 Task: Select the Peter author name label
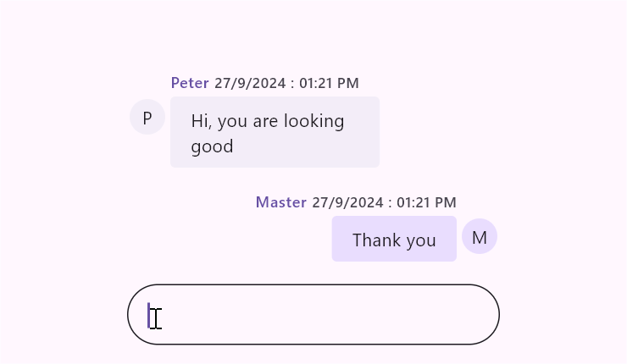(x=190, y=83)
